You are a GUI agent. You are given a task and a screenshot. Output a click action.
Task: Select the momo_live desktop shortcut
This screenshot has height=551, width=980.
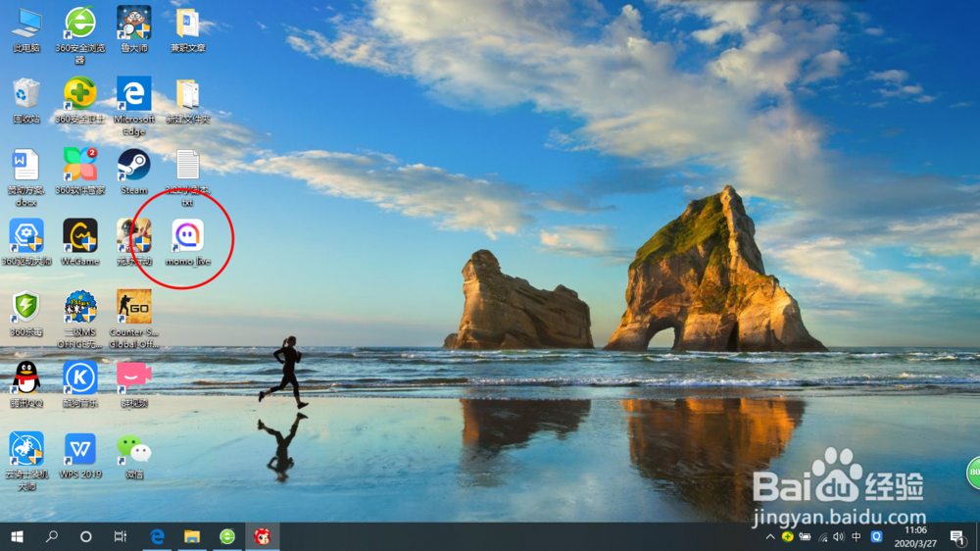pyautogui.click(x=187, y=243)
